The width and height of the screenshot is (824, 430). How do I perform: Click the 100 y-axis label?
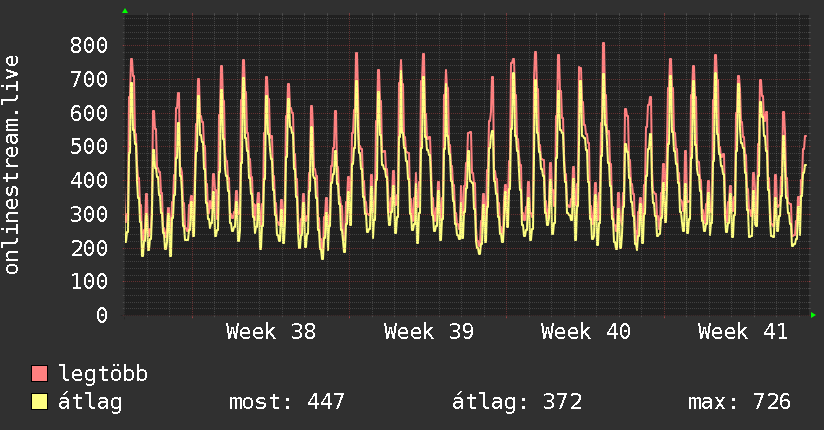point(89,281)
